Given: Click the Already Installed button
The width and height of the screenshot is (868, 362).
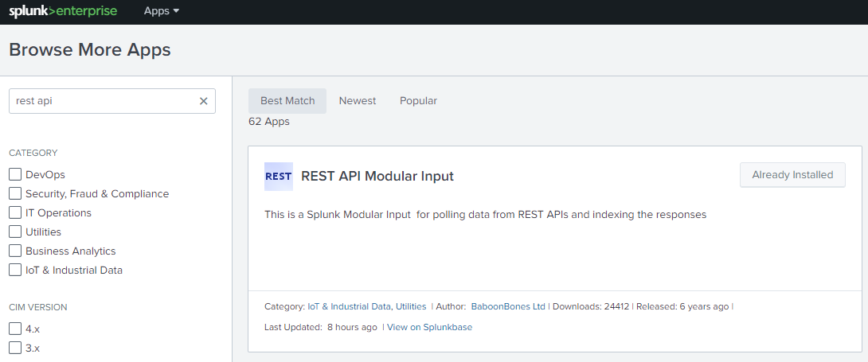Looking at the screenshot, I should point(792,175).
